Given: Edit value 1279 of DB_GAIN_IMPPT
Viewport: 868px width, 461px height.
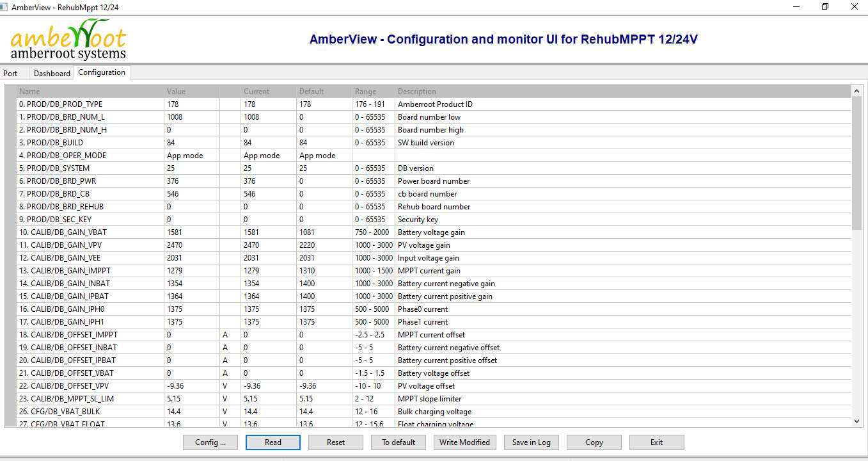Looking at the screenshot, I should (192, 271).
